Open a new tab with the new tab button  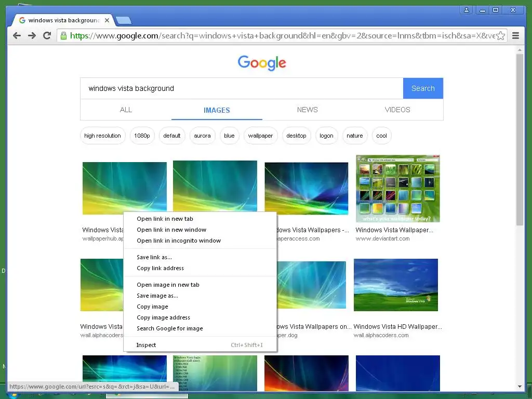[124, 21]
